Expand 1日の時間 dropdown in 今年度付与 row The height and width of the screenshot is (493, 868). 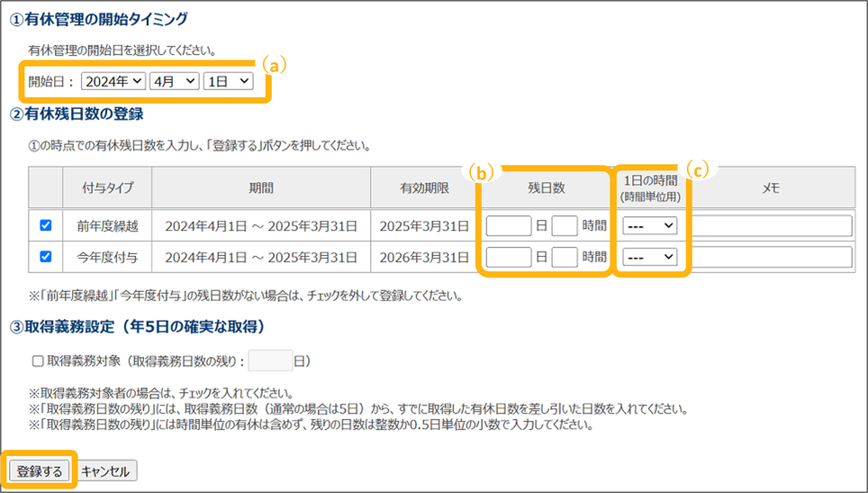(649, 257)
